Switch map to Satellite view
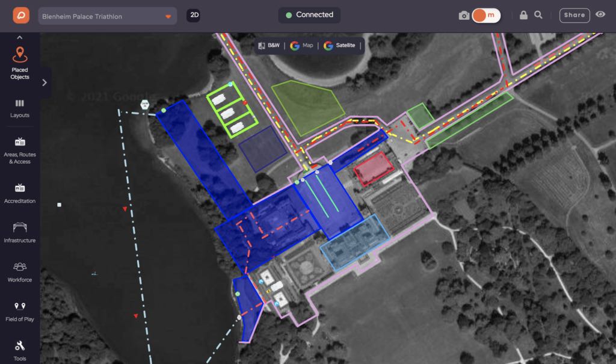The width and height of the screenshot is (616, 364). (x=340, y=45)
